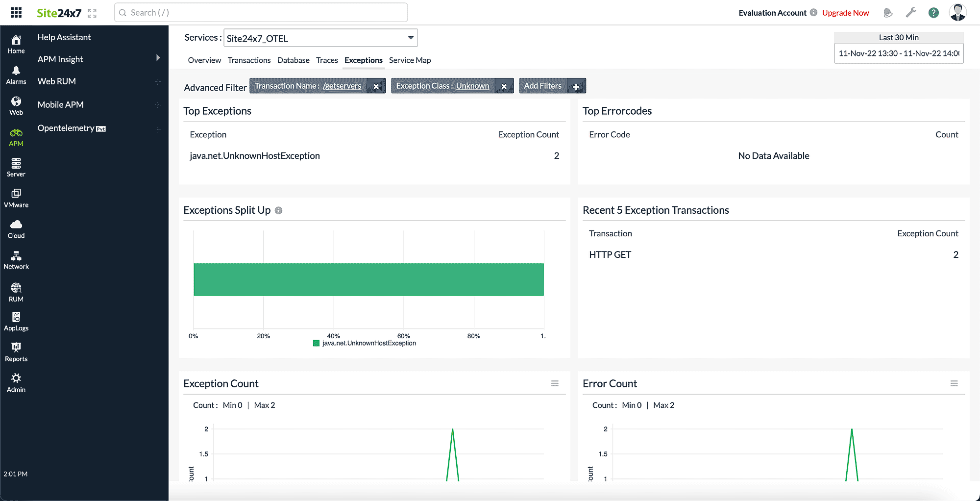Pin the Web RUM menu item
The image size is (980, 501).
[158, 81]
